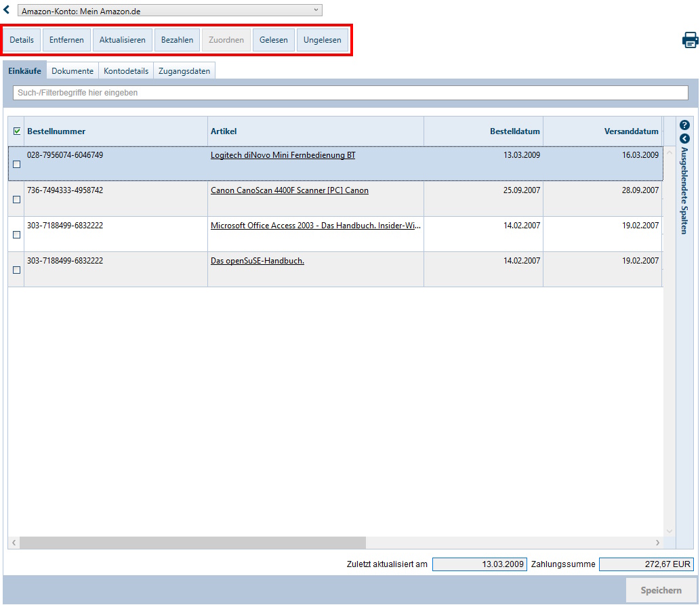
Task: Click the Details button
Action: (x=22, y=40)
